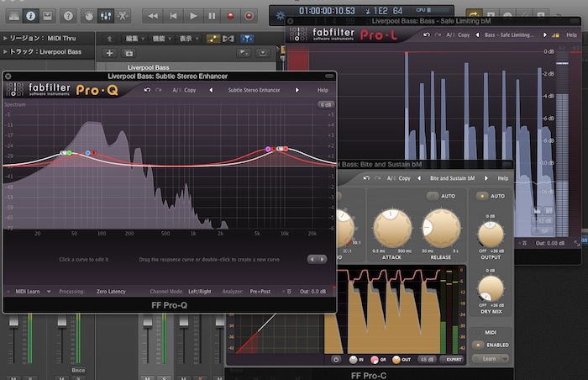Viewport: 588px width, 380px height.
Task: Toggle the blue Catch playhead button
Action: pos(247,39)
